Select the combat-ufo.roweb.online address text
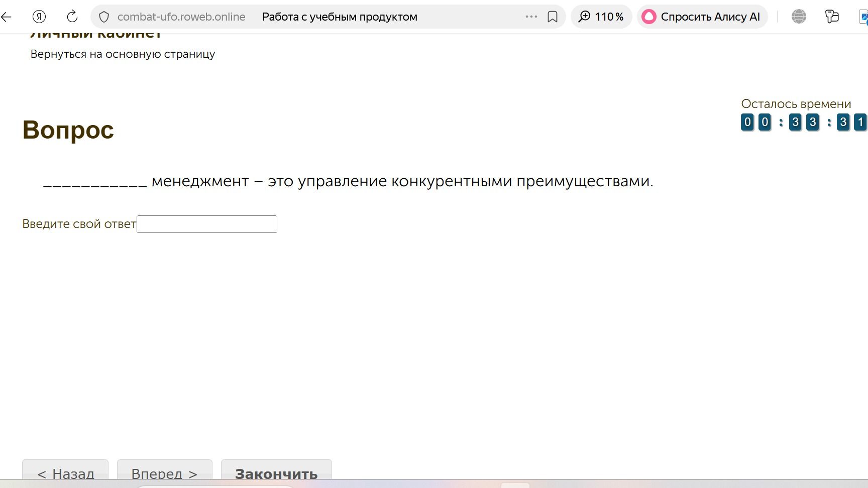This screenshot has height=488, width=868. [x=181, y=17]
